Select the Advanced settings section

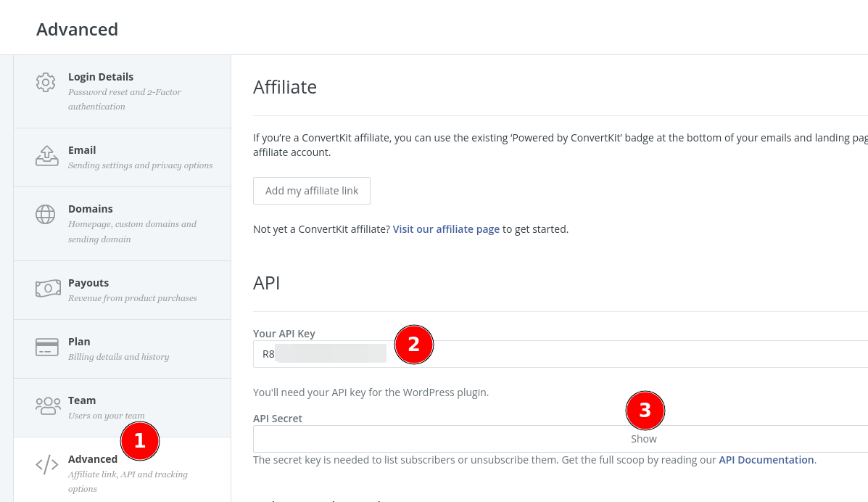coord(123,470)
